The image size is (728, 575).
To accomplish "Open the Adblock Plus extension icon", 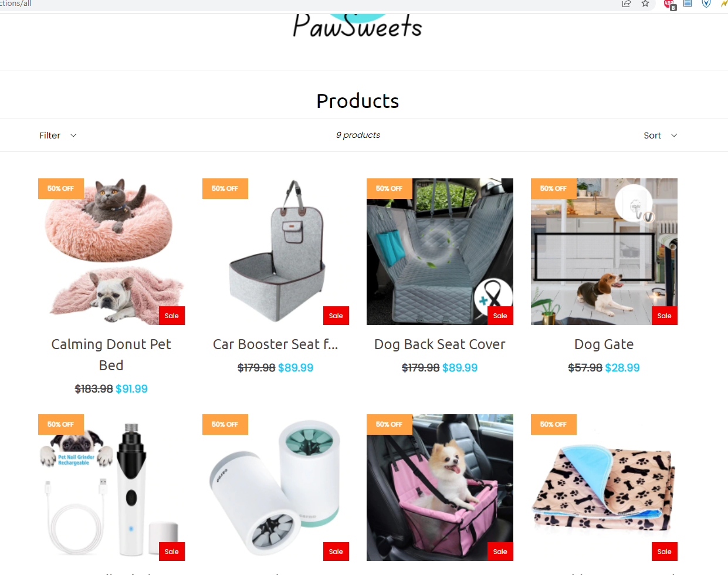I will [669, 5].
